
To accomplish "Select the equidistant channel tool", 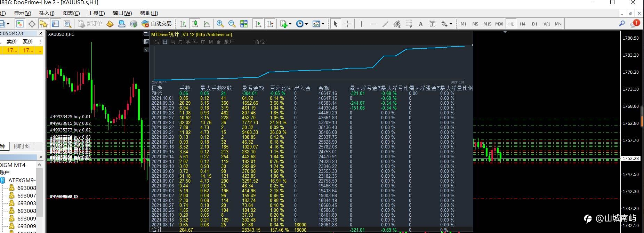I will pos(397,24).
